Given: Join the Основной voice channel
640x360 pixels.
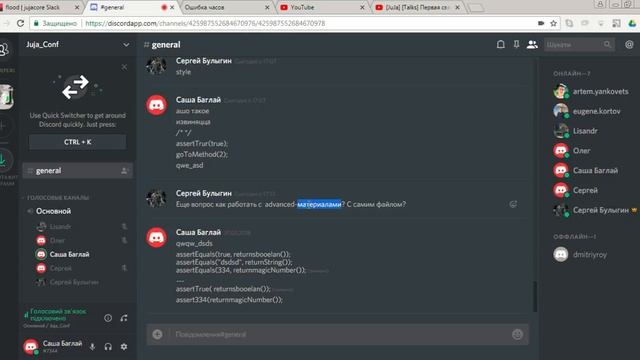Looking at the screenshot, I should click(x=53, y=211).
